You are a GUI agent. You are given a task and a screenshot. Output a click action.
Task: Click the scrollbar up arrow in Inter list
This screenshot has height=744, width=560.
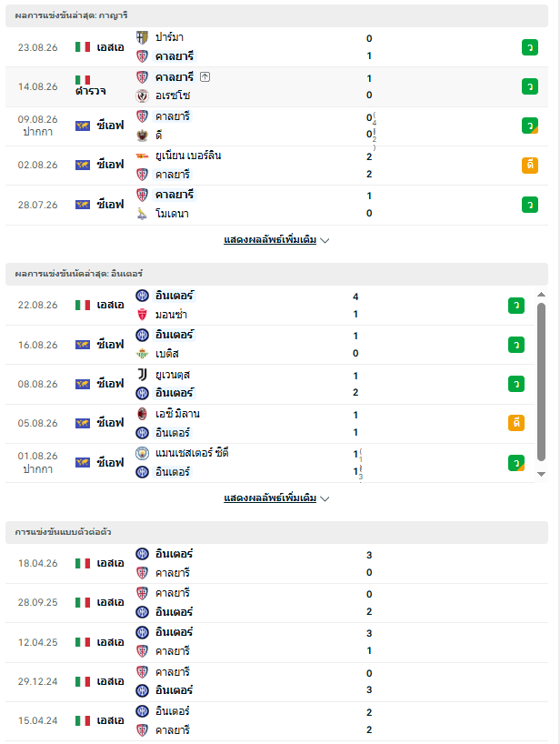pyautogui.click(x=541, y=295)
